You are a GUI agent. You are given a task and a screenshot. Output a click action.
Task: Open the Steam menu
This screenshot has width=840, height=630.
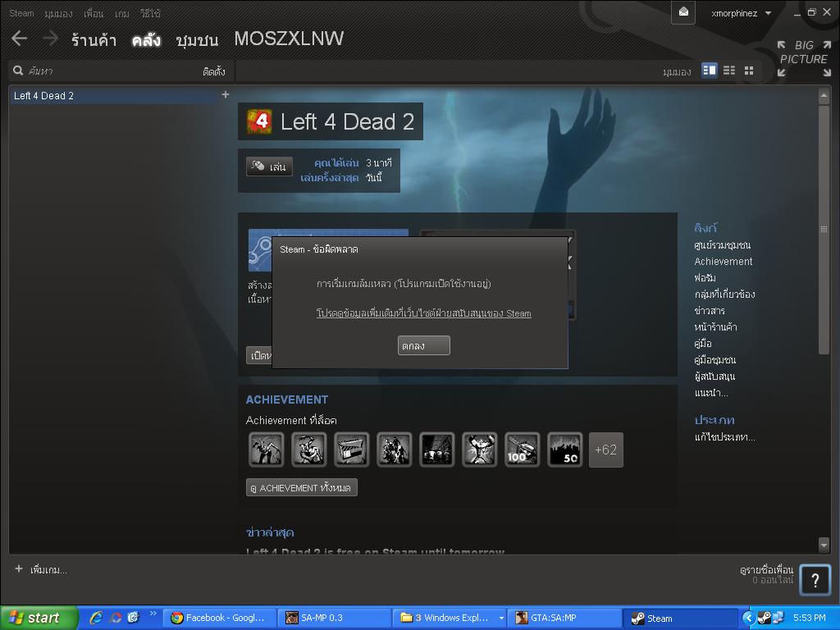[21, 13]
